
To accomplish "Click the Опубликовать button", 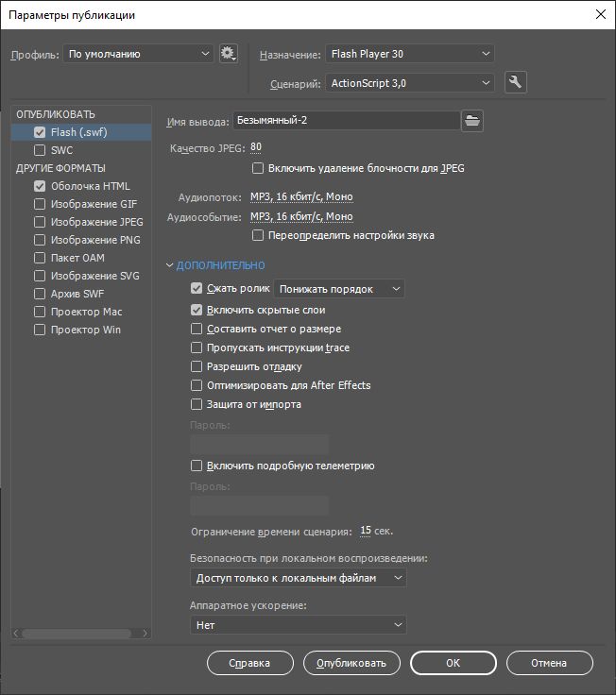I will (351, 663).
